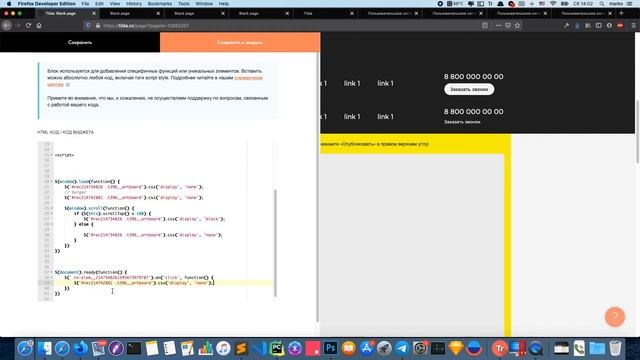Fold the else block arrow

[x=51, y=224]
